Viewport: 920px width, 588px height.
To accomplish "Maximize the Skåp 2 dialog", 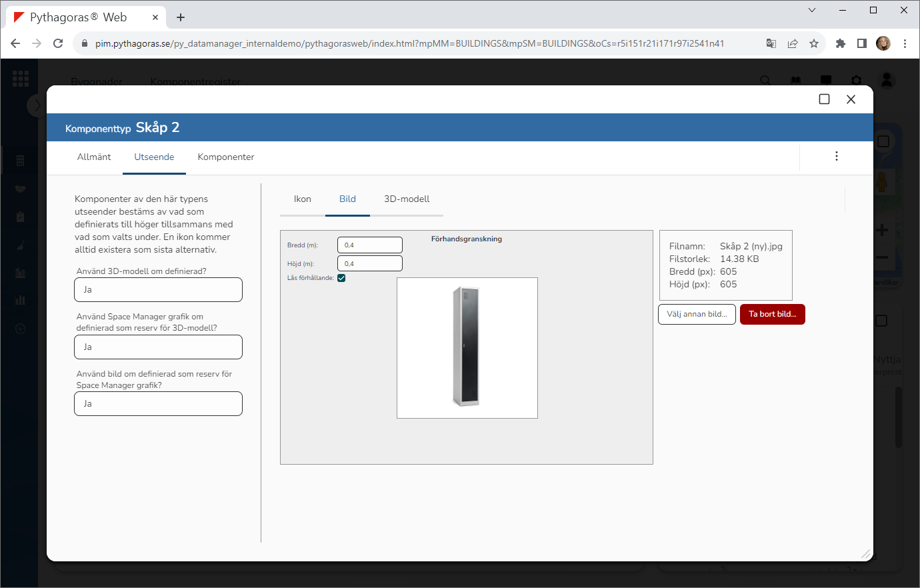I will [824, 99].
